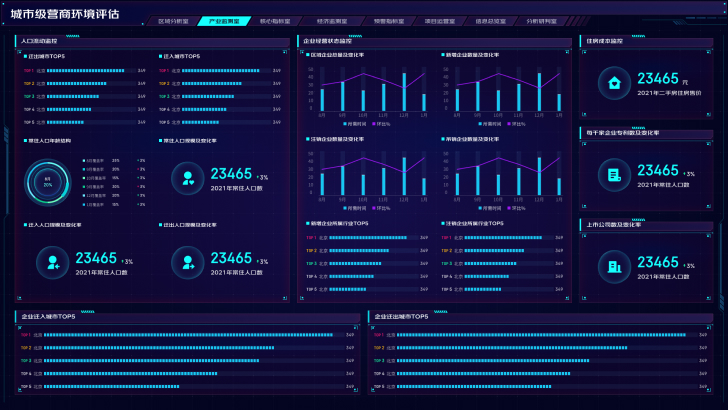Toggle purple 环比% legend in new enterprises chart
Screen dimensions: 728x410
tap(516, 124)
